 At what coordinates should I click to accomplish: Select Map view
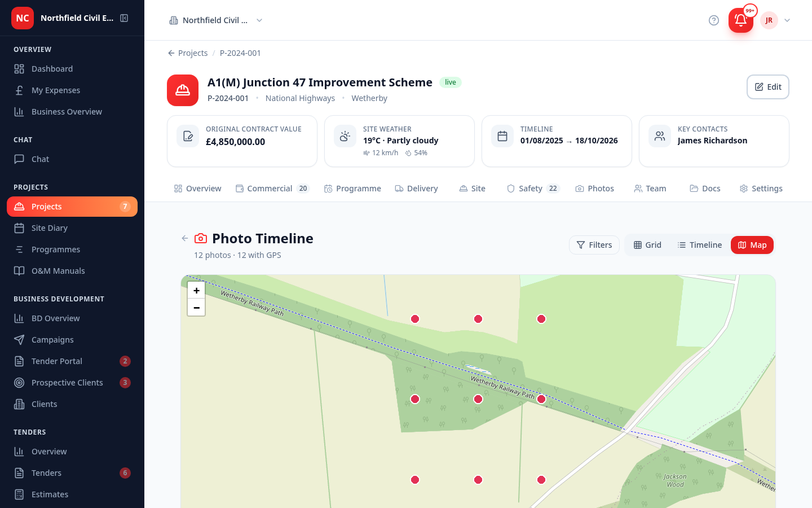click(x=752, y=245)
